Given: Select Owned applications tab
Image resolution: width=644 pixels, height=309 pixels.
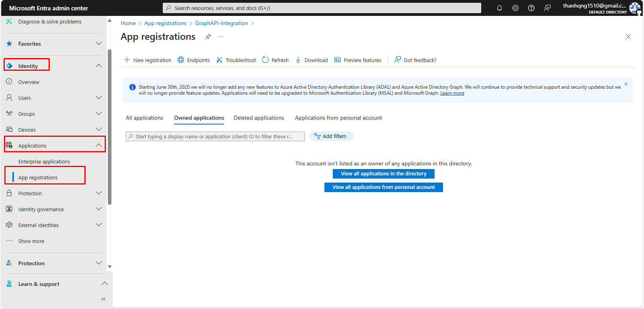Looking at the screenshot, I should (199, 118).
